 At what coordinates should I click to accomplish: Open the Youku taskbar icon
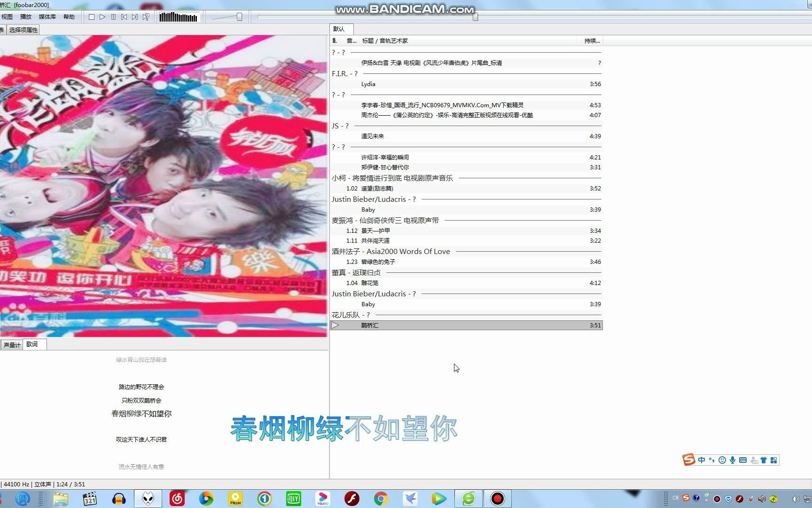(323, 499)
